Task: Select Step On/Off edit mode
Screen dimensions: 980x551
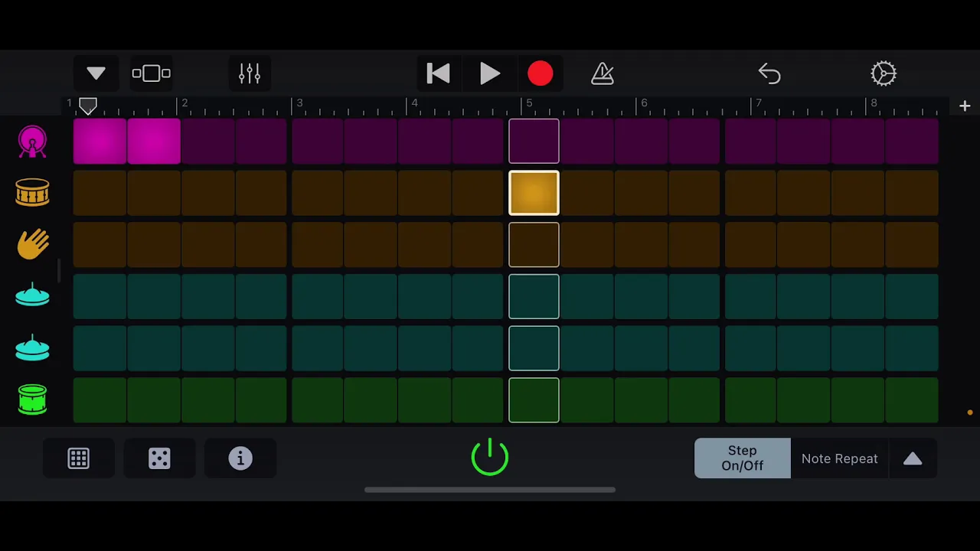Action: coord(742,458)
